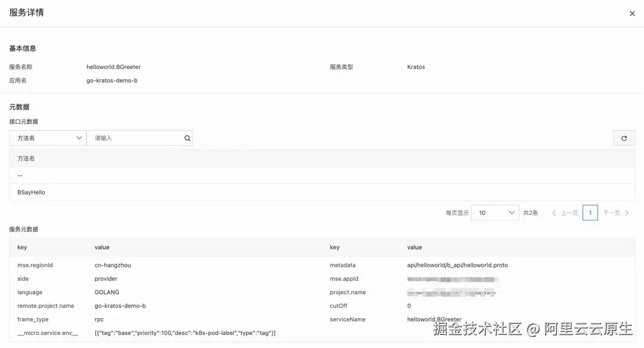Open the 方法名 filter selector
The height and width of the screenshot is (348, 644).
pyautogui.click(x=48, y=137)
